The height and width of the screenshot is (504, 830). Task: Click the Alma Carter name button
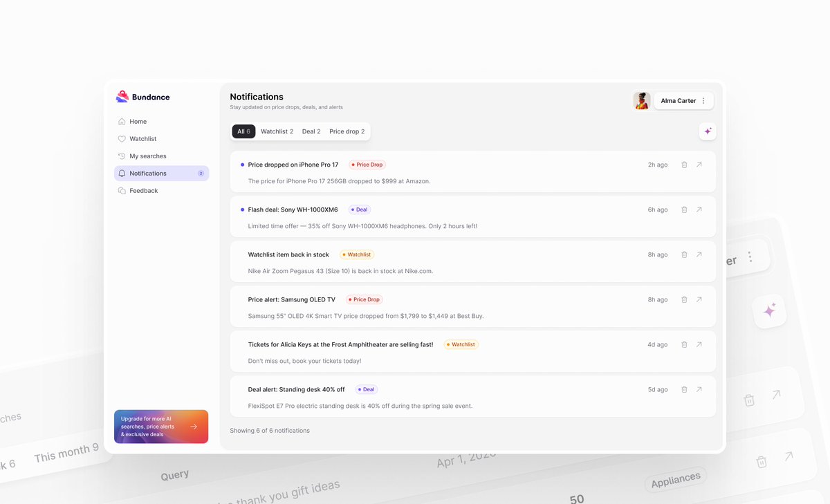coord(684,101)
